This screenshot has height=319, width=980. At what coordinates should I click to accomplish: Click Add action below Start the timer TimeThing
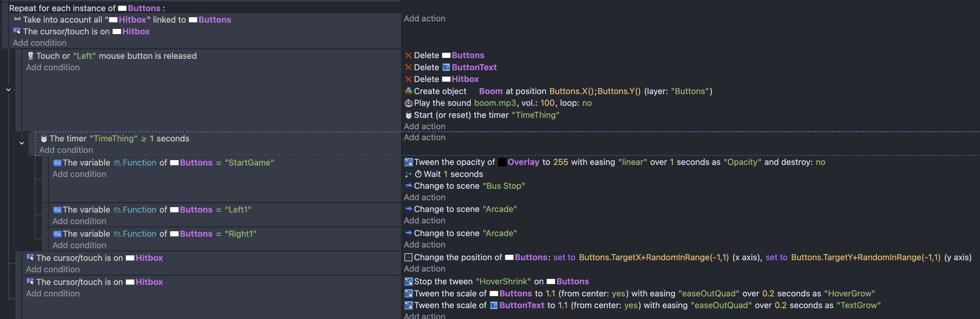[424, 126]
